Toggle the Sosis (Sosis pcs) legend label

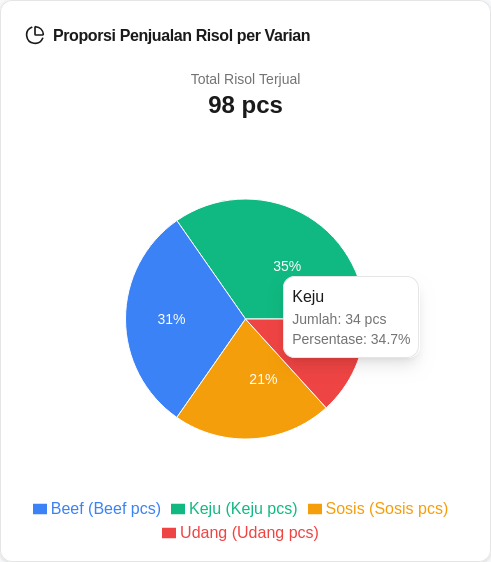click(387, 509)
